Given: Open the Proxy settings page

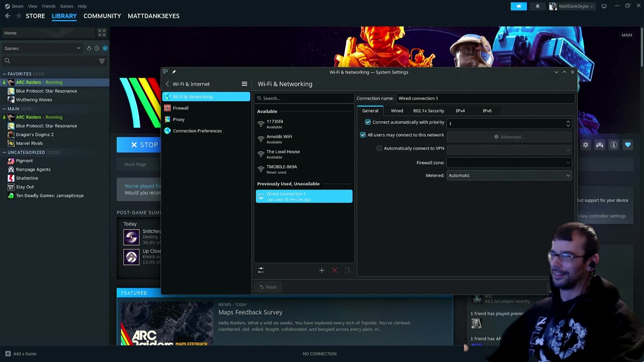Looking at the screenshot, I should pyautogui.click(x=206, y=120).
